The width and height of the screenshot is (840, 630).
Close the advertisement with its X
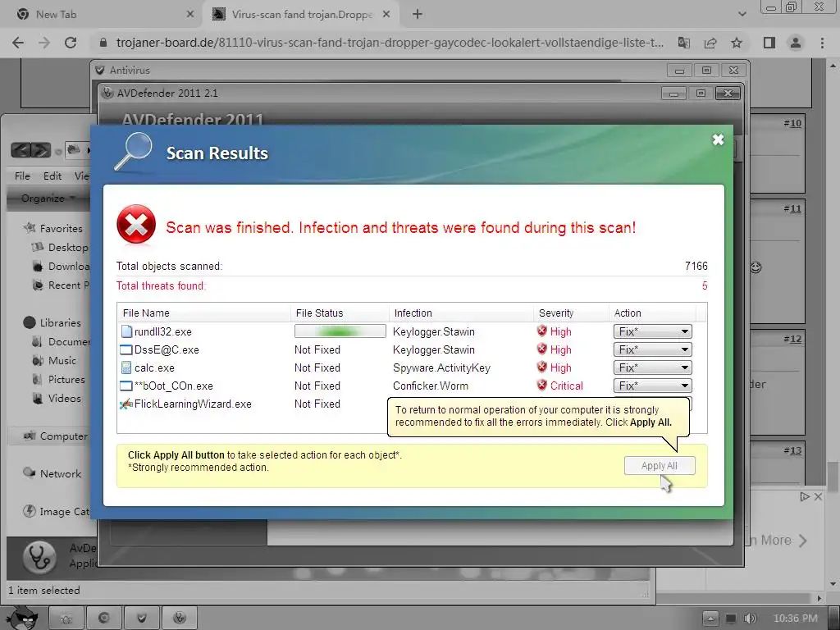click(818, 496)
